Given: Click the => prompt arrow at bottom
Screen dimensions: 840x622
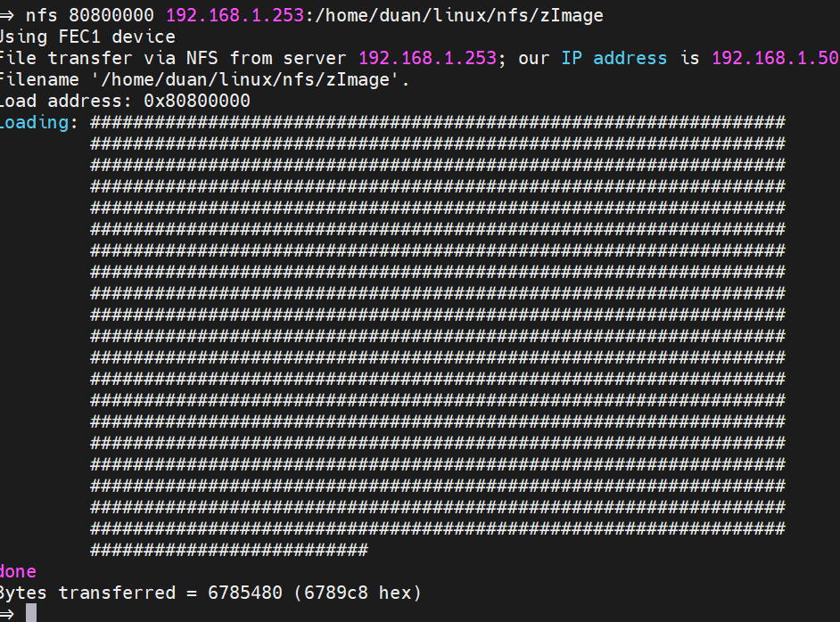Looking at the screenshot, I should [x=7, y=613].
